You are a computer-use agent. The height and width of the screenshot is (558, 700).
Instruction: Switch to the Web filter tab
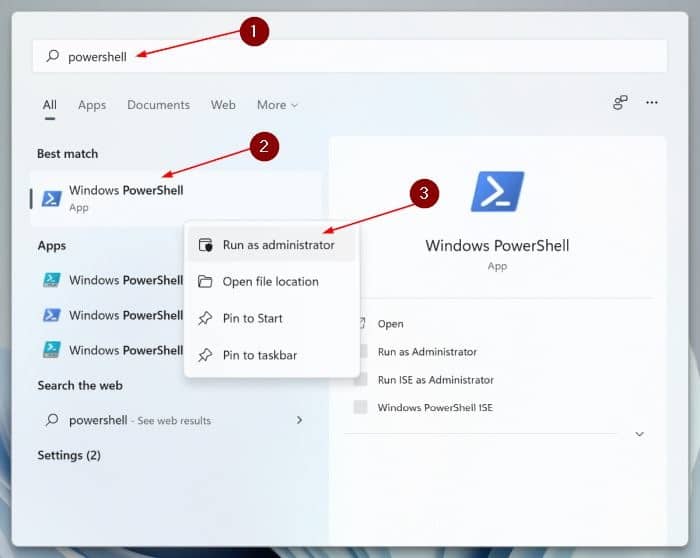[x=223, y=105]
